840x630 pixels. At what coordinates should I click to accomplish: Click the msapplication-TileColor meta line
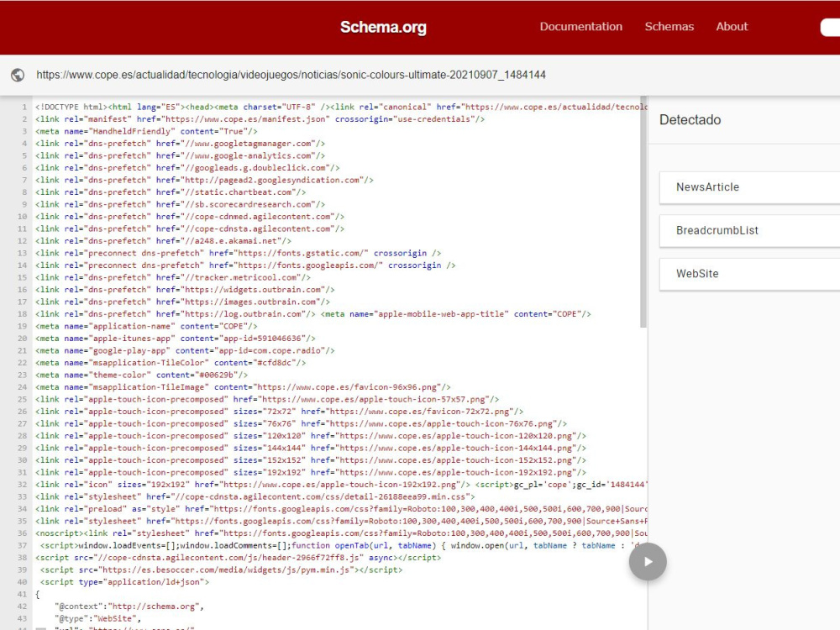[171, 363]
